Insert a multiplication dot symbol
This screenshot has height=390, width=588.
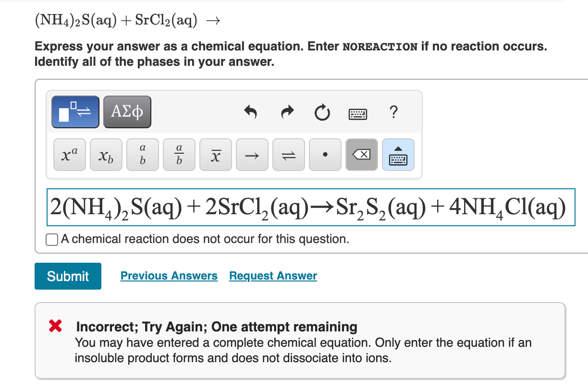point(325,154)
